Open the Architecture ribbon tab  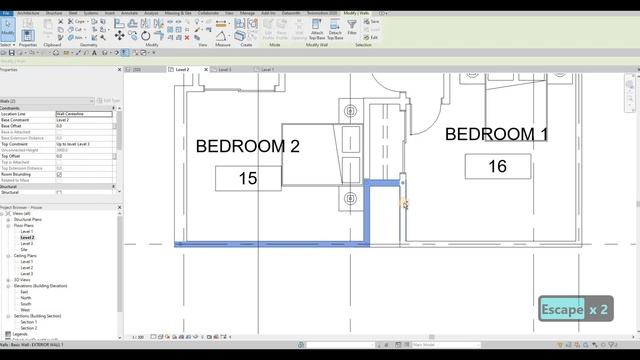pos(28,13)
